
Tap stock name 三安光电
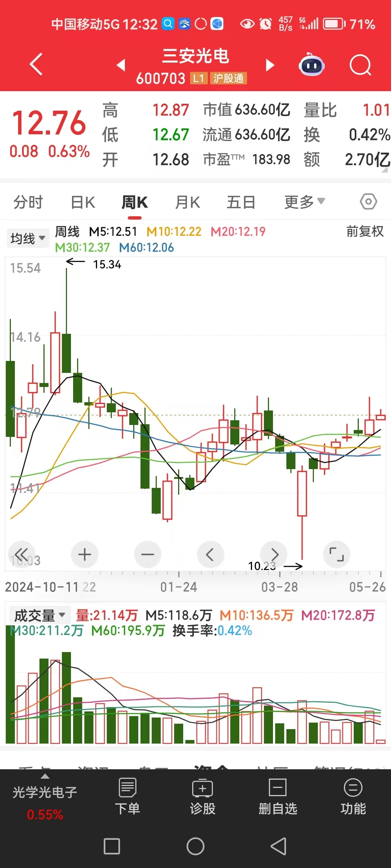[x=195, y=56]
